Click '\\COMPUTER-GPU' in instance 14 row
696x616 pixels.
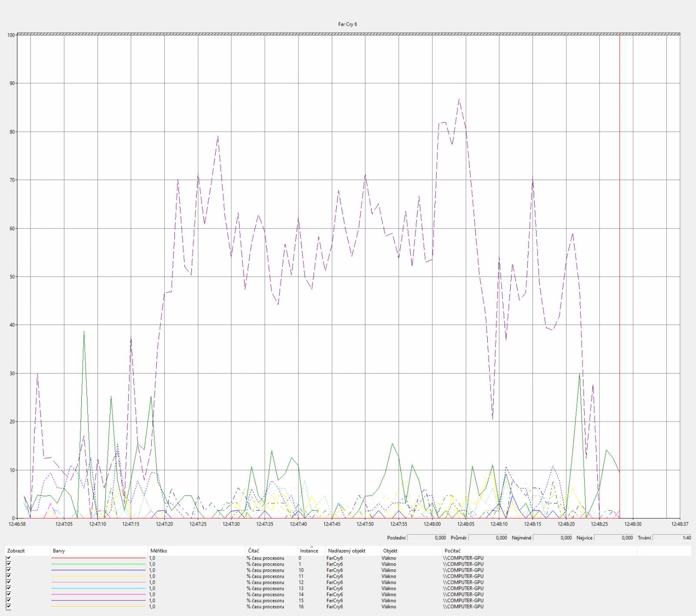463,594
